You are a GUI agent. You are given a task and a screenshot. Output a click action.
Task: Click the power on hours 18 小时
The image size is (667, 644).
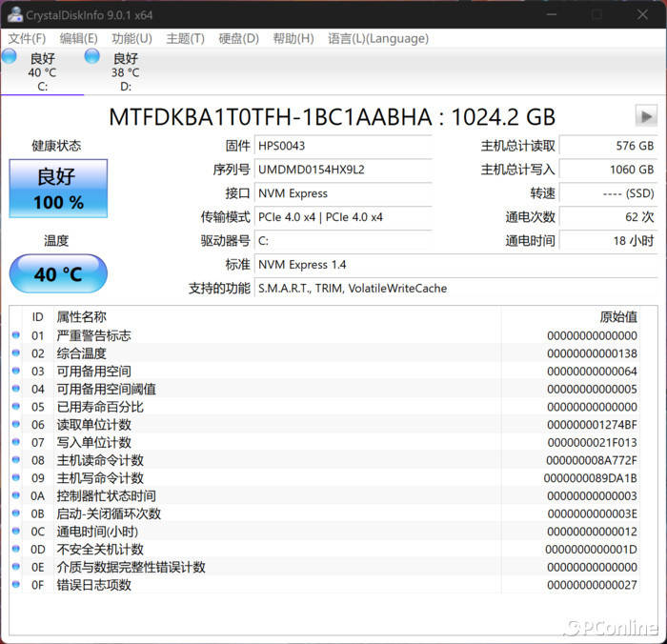tap(608, 241)
